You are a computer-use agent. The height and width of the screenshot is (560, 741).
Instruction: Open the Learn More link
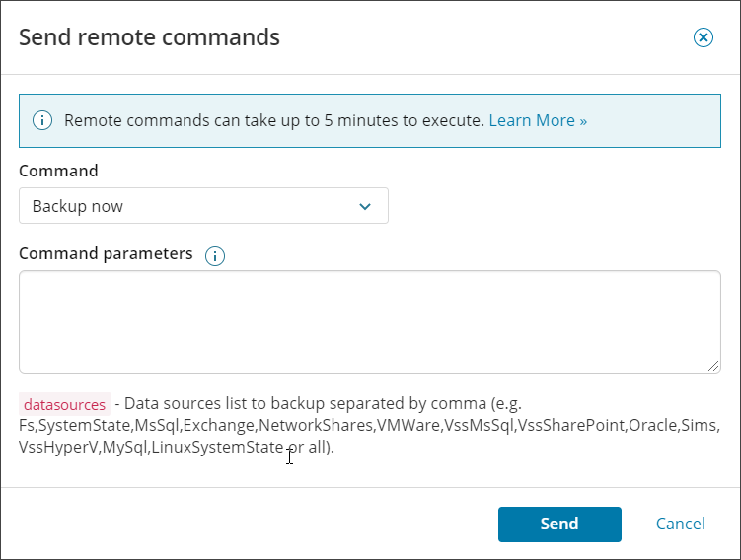tap(538, 120)
